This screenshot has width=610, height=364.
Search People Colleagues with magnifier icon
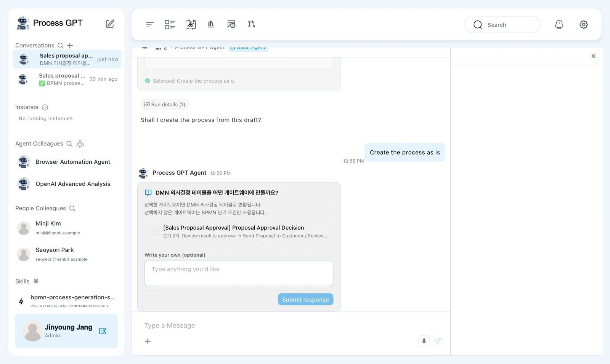coord(72,209)
